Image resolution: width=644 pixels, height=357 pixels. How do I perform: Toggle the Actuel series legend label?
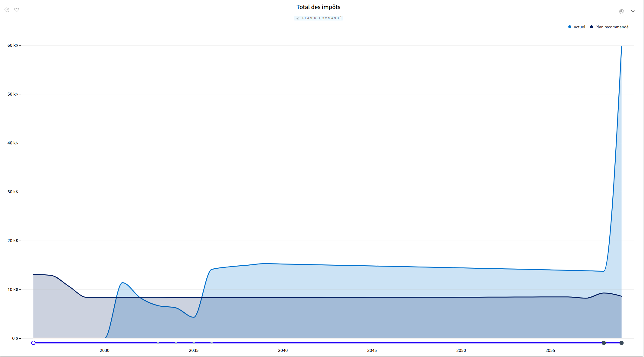579,27
